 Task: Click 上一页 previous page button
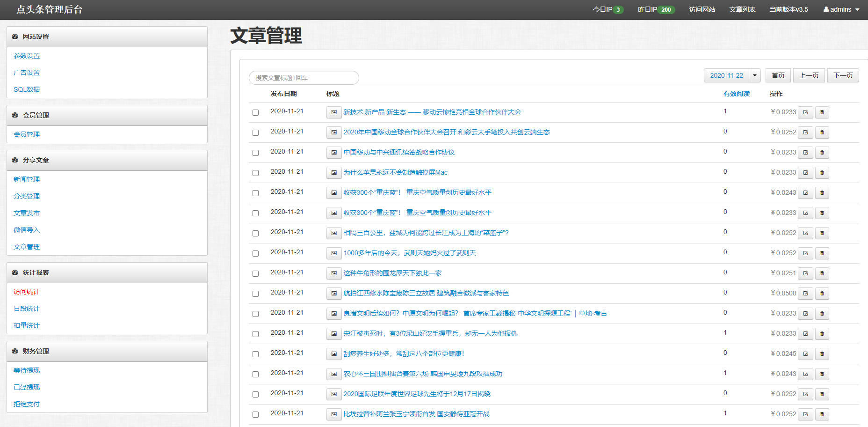(x=809, y=75)
